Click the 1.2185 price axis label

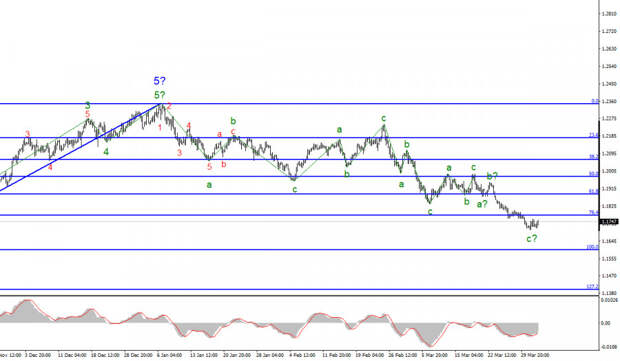tap(609, 136)
